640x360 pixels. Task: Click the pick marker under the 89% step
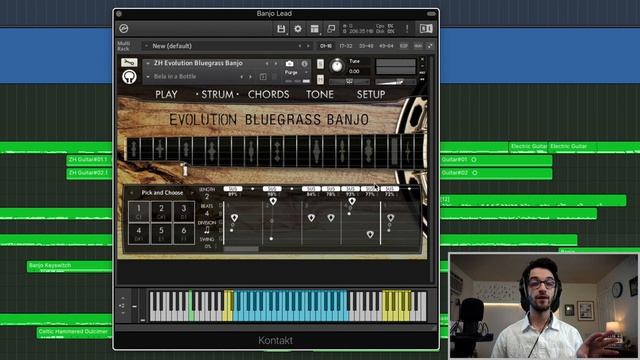234,218
